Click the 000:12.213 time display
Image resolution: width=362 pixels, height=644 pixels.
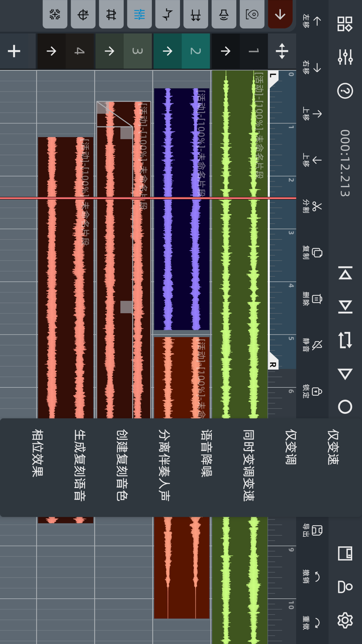[345, 163]
